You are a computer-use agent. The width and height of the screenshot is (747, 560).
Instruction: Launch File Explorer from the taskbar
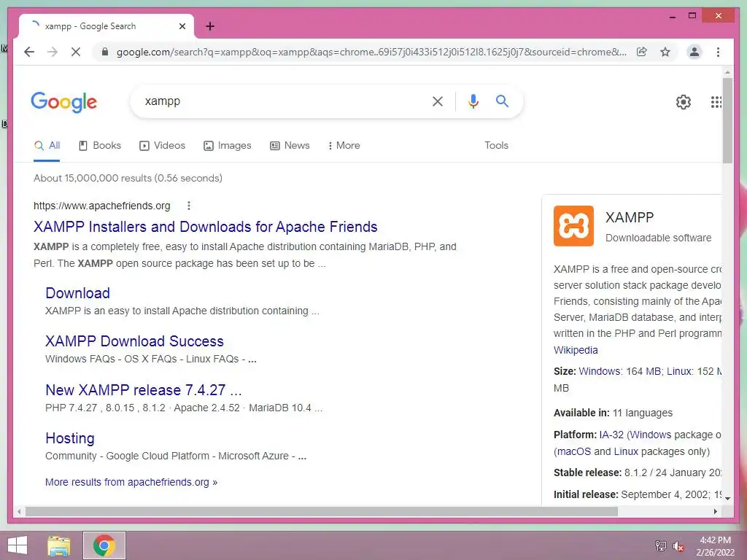coord(59,545)
